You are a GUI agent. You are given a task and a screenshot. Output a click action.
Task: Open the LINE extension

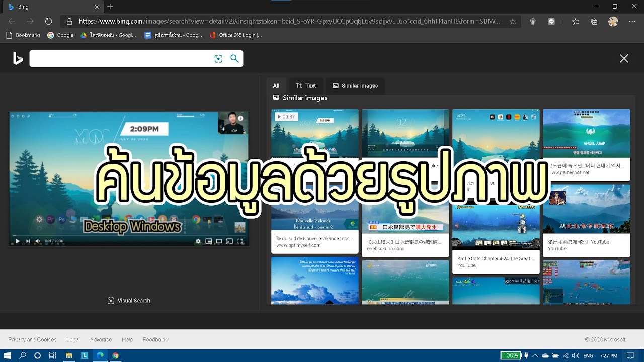(551, 22)
